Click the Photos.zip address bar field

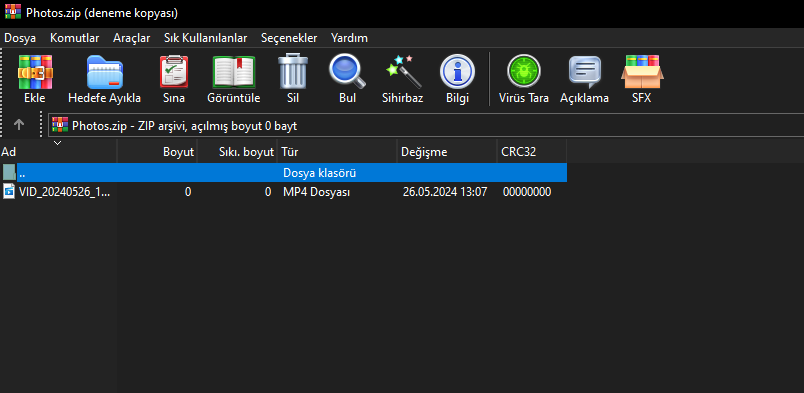tap(426, 125)
